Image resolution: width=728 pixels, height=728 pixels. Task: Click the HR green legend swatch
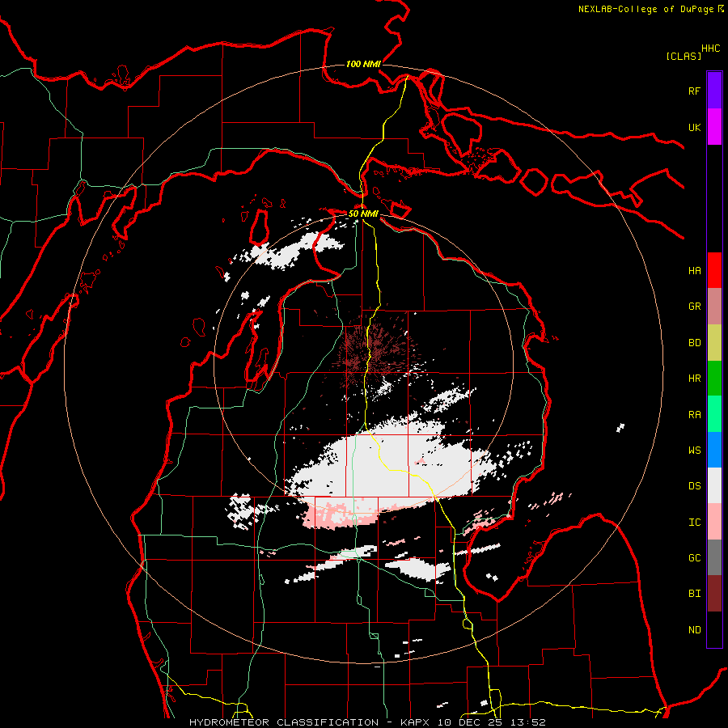coord(714,379)
